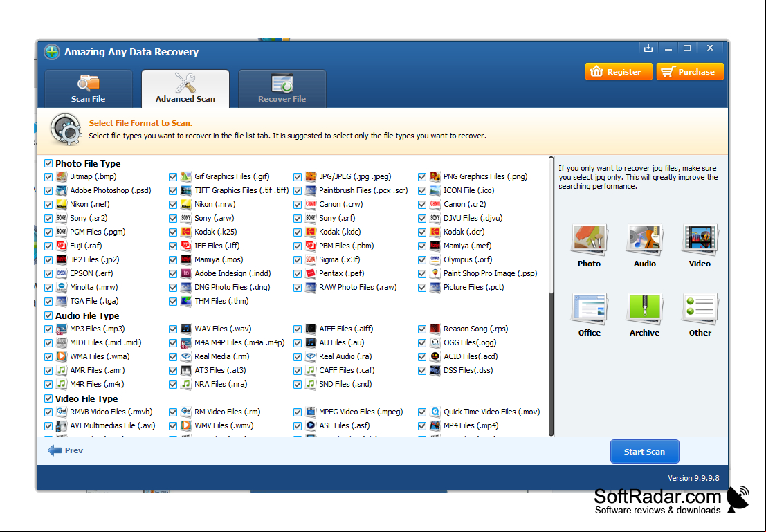The height and width of the screenshot is (532, 766).
Task: Click the Reason Song (.rps) icon
Action: pyautogui.click(x=435, y=329)
